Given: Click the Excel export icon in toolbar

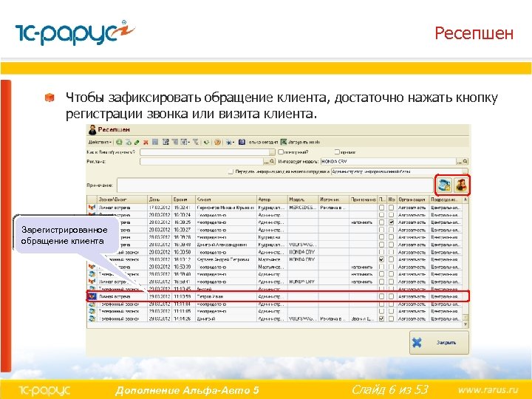Looking at the screenshot, I should tap(284, 142).
